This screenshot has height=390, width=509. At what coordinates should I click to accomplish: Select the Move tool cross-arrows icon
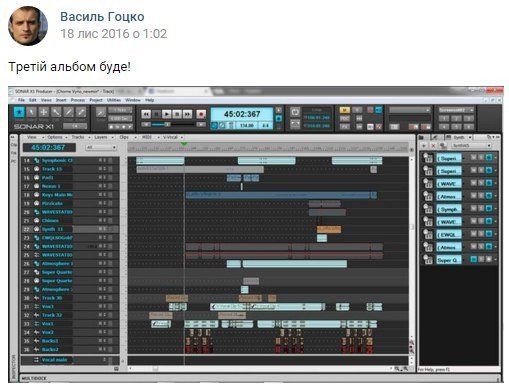pyautogui.click(x=44, y=112)
